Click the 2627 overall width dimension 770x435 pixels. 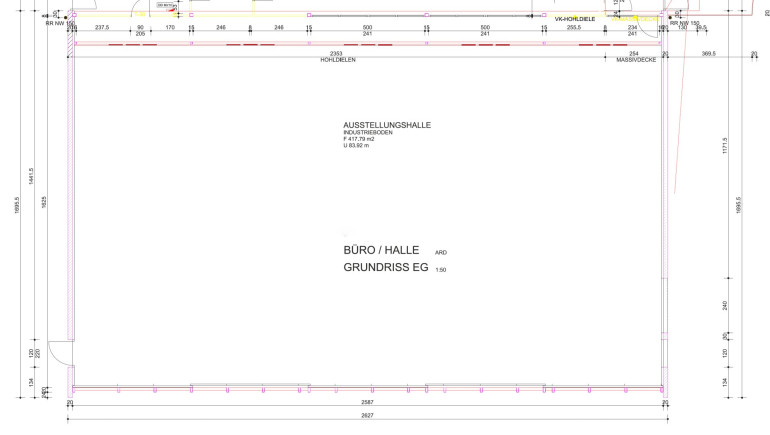[367, 414]
